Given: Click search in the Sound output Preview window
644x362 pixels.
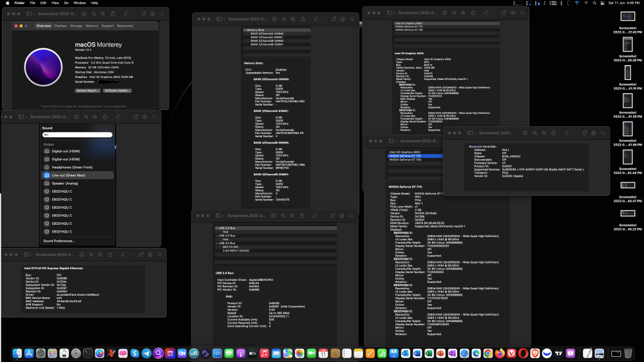Looking at the screenshot, I should [x=155, y=117].
